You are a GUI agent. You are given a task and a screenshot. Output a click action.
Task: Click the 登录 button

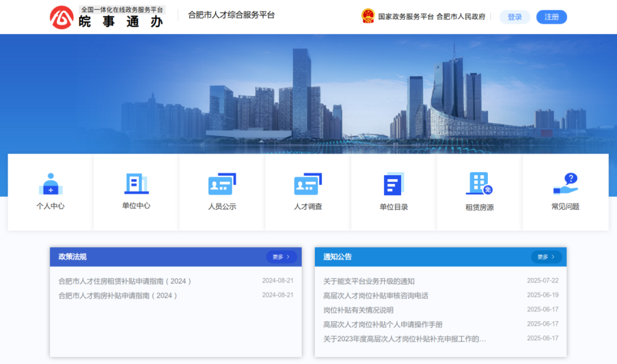[x=515, y=17]
